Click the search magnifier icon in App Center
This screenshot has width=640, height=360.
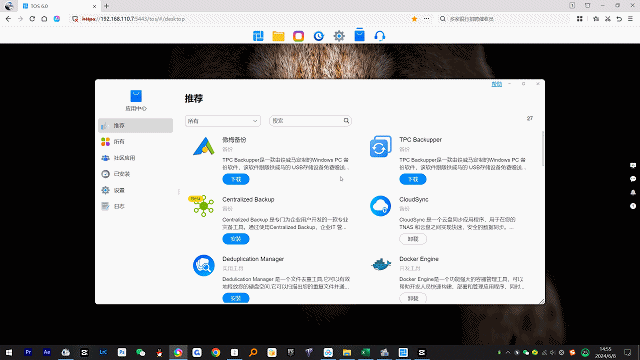[x=346, y=121]
